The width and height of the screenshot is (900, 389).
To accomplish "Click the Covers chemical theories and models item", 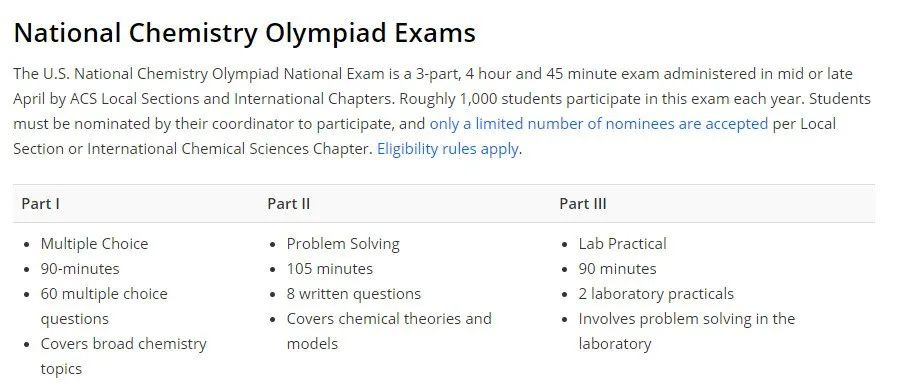I will [x=389, y=331].
